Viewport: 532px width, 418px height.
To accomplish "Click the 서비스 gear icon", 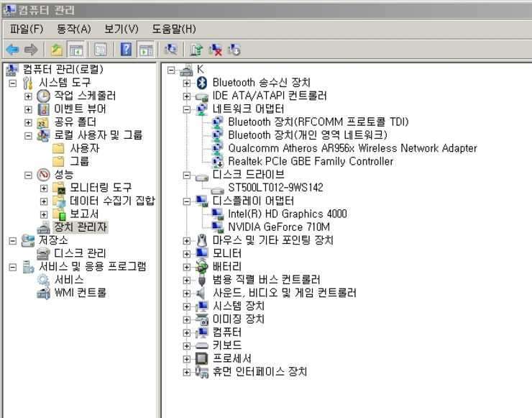I will [43, 280].
